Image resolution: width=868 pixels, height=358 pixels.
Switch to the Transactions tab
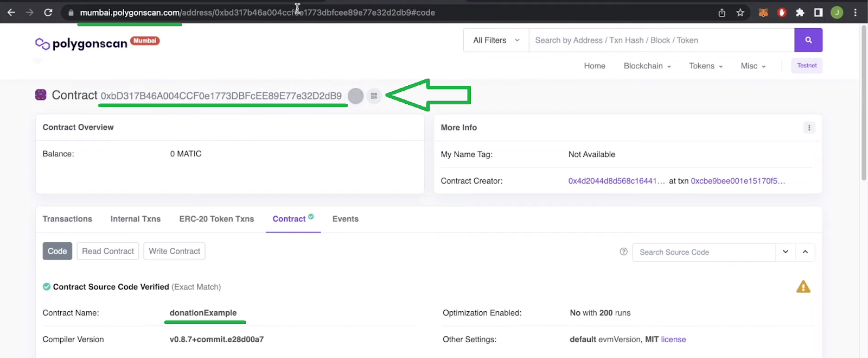(67, 219)
